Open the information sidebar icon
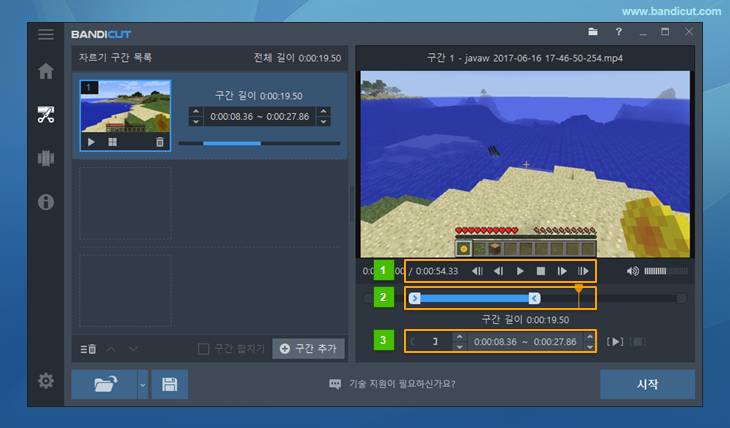Image resolution: width=730 pixels, height=428 pixels. point(46,202)
